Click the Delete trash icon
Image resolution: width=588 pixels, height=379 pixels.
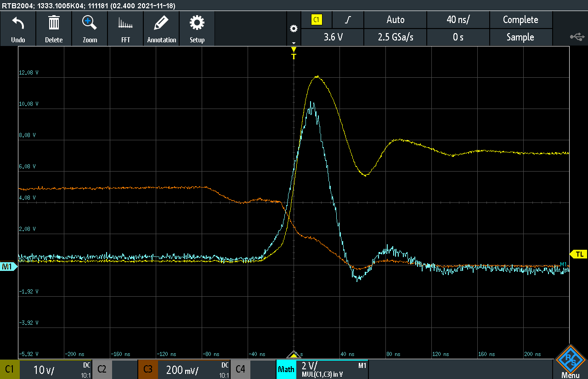pyautogui.click(x=54, y=23)
